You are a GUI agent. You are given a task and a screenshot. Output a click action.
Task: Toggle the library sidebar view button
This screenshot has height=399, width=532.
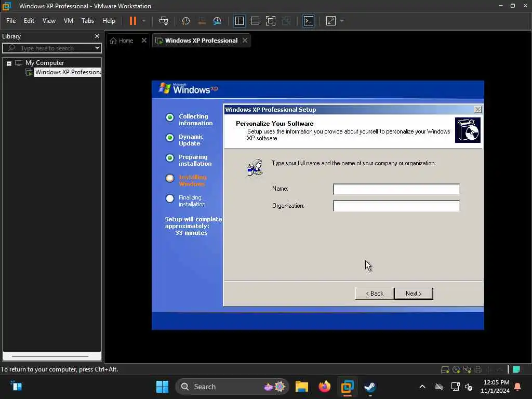click(x=239, y=21)
